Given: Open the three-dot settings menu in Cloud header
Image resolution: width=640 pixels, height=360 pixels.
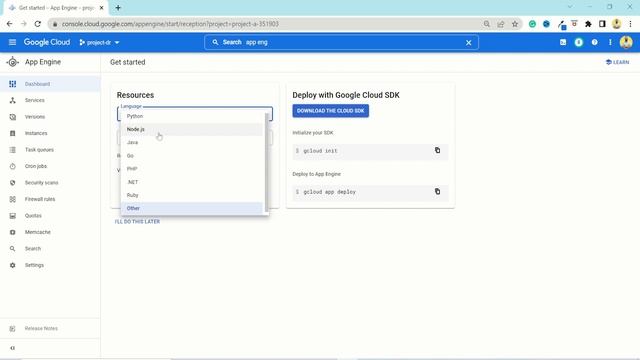Looking at the screenshot, I should (610, 42).
